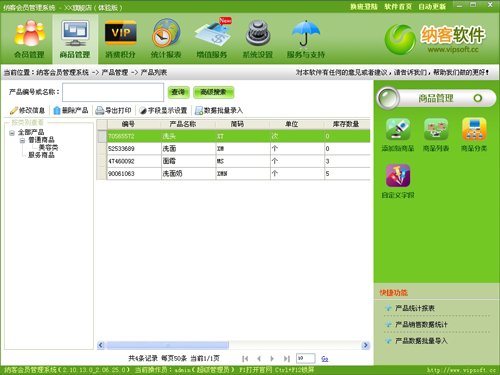Open the 增值服务 icon
The height and width of the screenshot is (375, 500).
212,38
